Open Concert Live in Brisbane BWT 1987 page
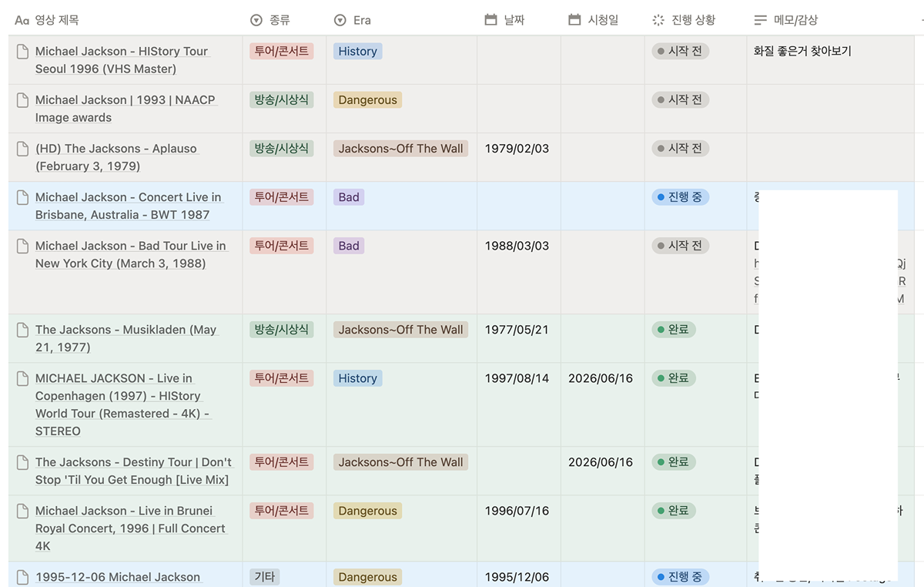The image size is (924, 587). pos(128,206)
